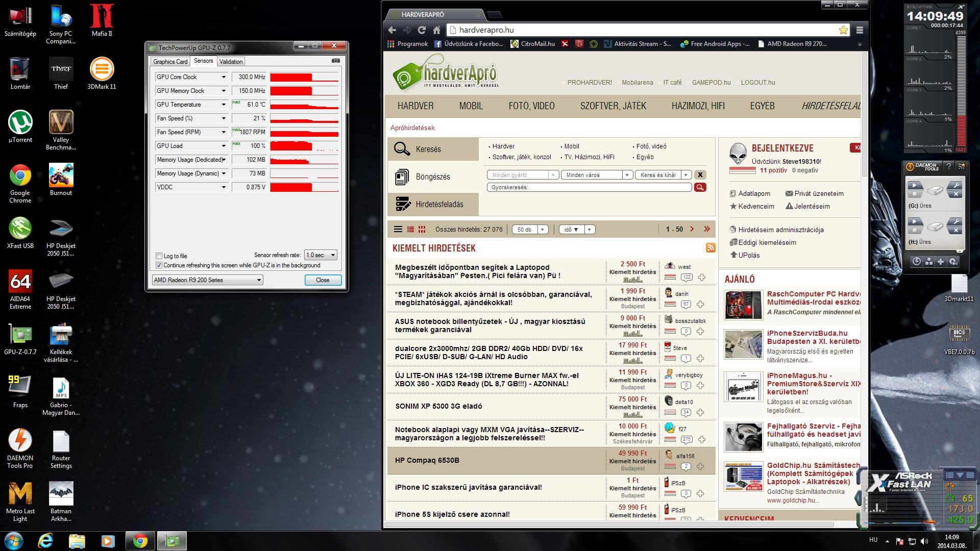Click the RSS feed icon
Image resolution: width=980 pixels, height=551 pixels.
[x=710, y=248]
